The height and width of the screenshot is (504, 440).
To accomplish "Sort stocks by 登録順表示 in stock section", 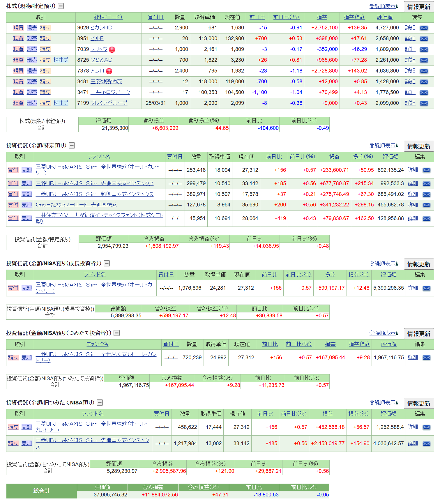I will pos(384,6).
